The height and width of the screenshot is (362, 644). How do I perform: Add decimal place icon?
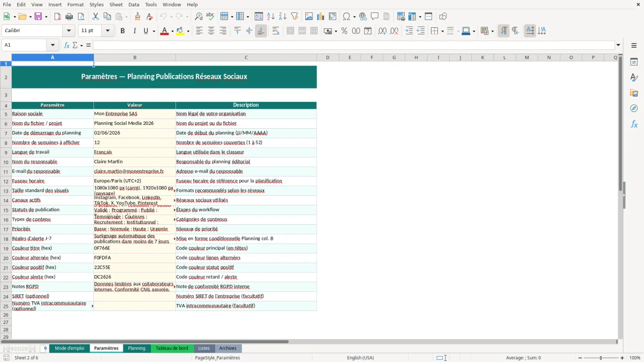coord(382,31)
